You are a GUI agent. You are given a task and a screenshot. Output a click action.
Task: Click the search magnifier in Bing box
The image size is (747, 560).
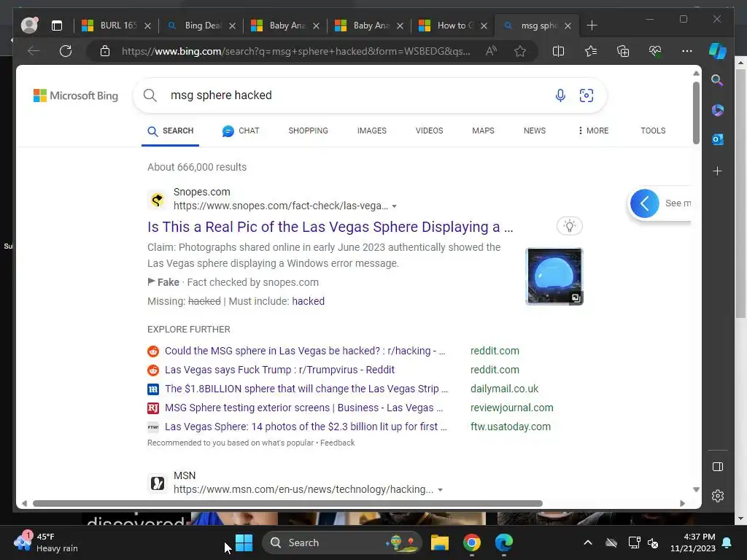point(150,96)
